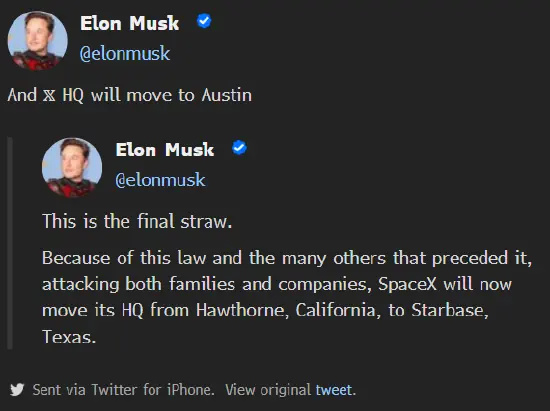Click the blue verified badge on the top tweet
Viewport: 550px width, 411px height.
point(204,21)
